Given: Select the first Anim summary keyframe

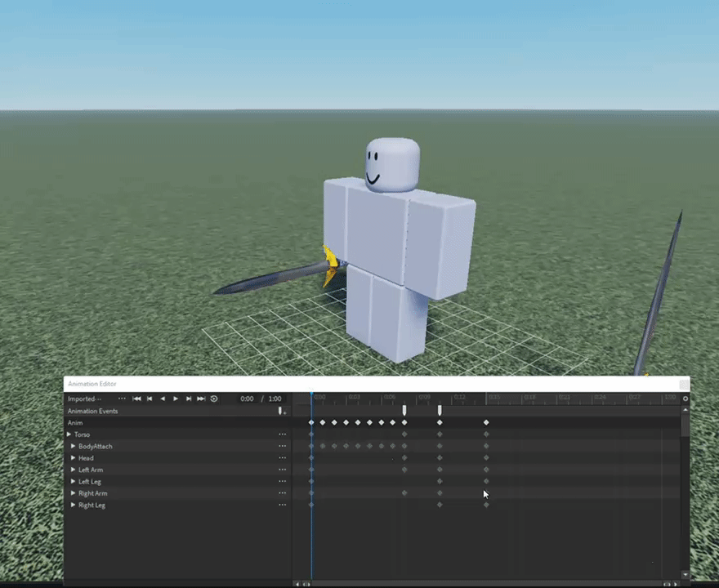Looking at the screenshot, I should pyautogui.click(x=311, y=422).
